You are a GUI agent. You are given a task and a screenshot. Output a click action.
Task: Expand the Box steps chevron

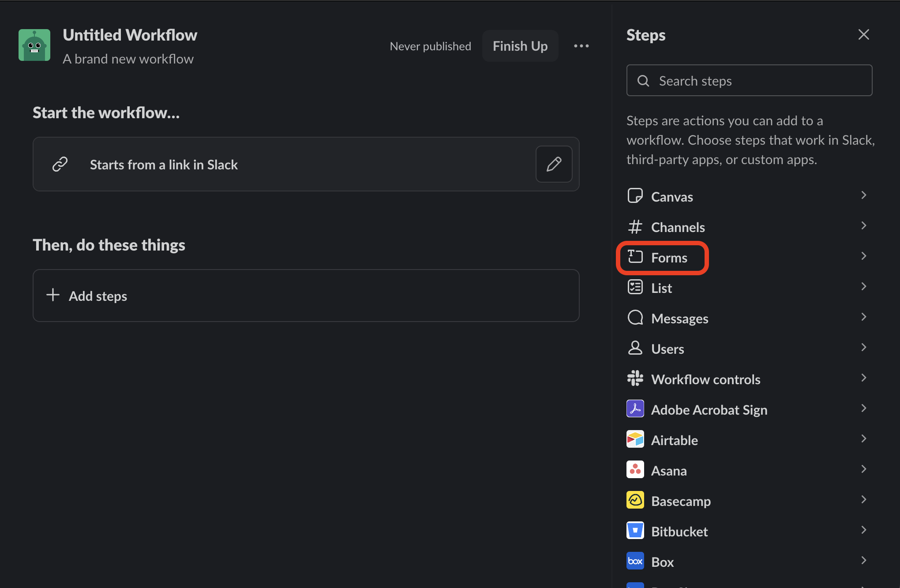click(863, 561)
